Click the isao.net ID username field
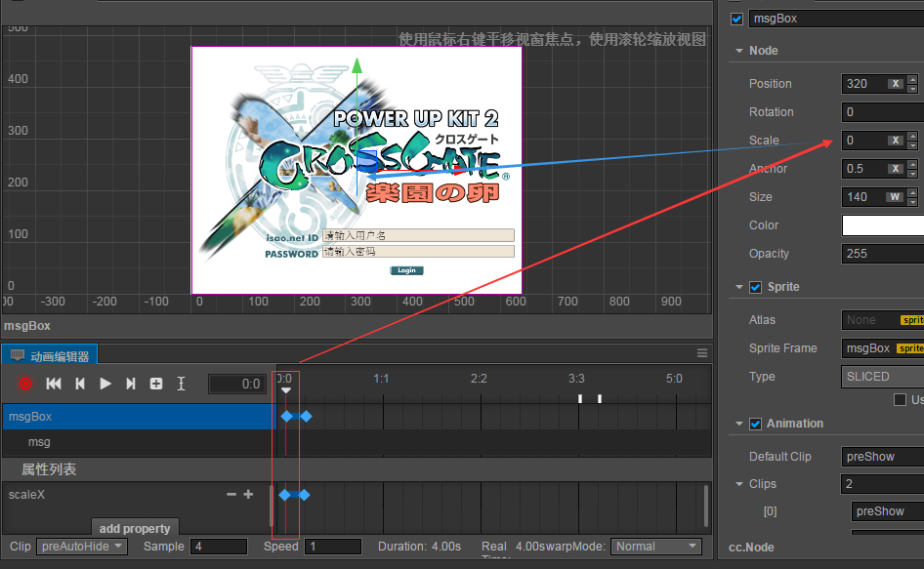This screenshot has height=569, width=924. (418, 235)
